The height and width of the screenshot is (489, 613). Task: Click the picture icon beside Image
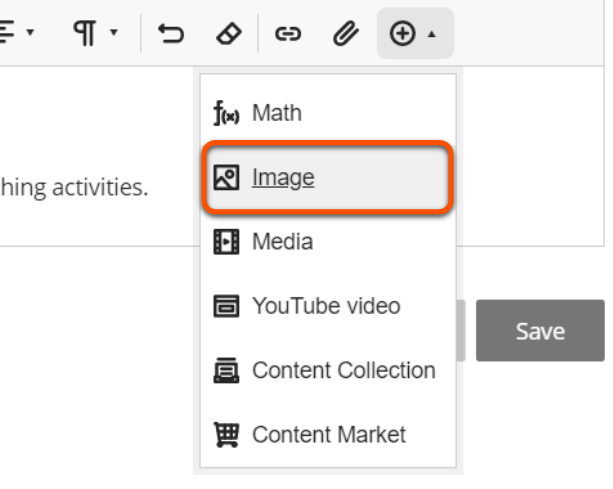click(x=226, y=178)
